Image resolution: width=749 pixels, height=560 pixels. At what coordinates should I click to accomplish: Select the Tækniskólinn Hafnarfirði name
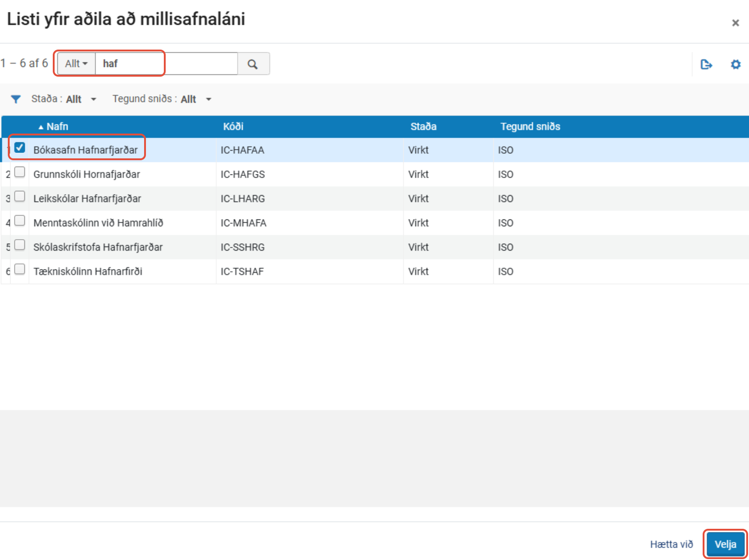pyautogui.click(x=88, y=272)
